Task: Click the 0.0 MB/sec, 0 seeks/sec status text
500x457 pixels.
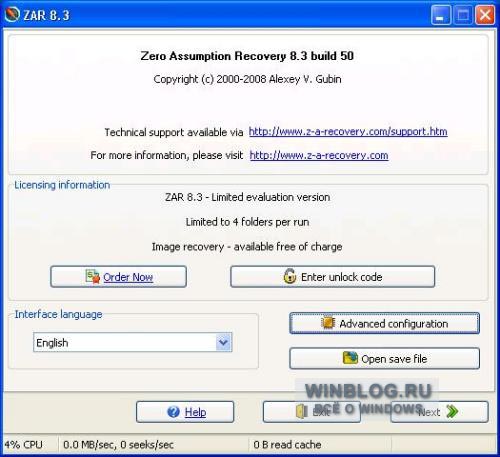Action: pos(118,445)
